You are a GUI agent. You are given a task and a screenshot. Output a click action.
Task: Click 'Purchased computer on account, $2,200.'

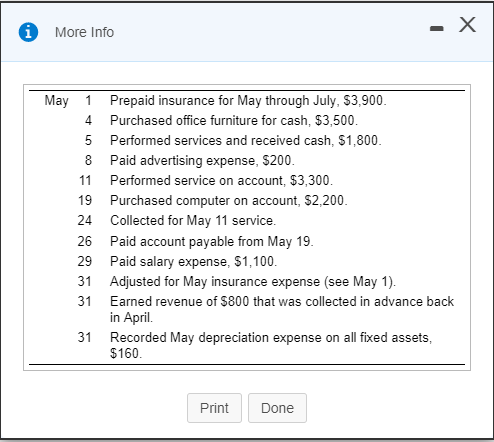[229, 200]
